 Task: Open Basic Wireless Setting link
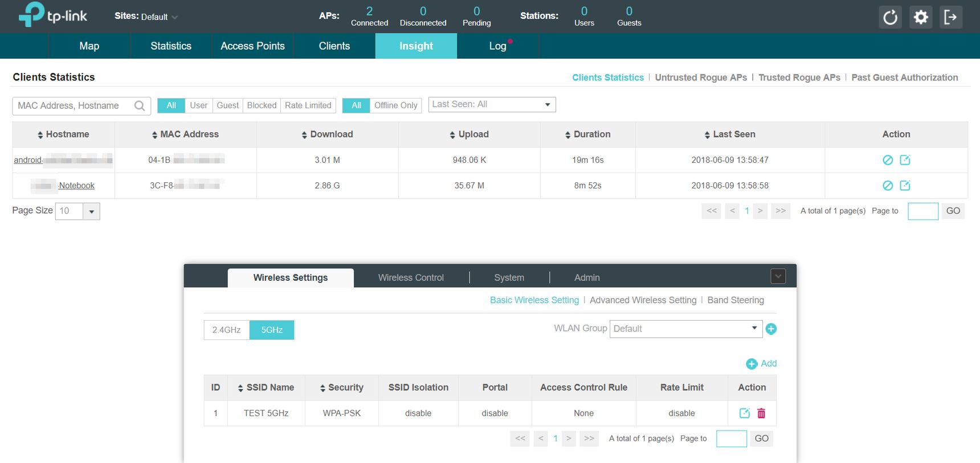[534, 300]
